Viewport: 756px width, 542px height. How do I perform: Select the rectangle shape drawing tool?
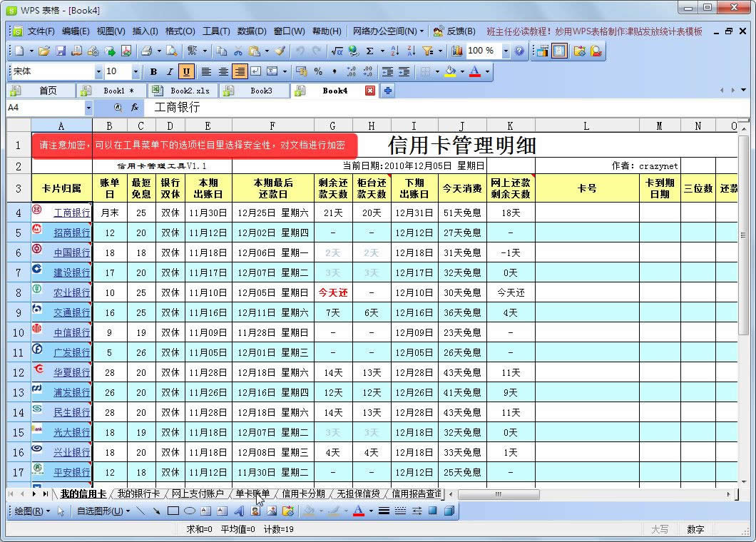click(x=173, y=511)
